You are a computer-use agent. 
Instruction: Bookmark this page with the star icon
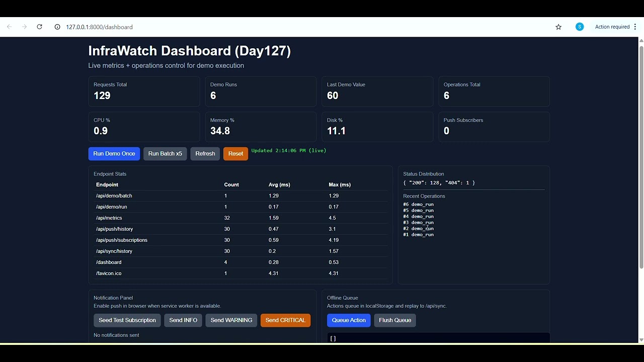point(558,27)
